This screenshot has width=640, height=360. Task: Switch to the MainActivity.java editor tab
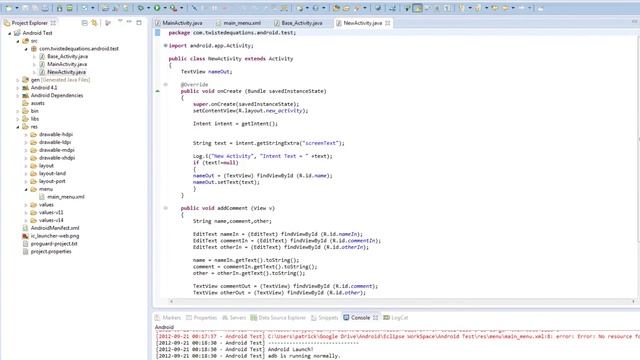pos(179,23)
